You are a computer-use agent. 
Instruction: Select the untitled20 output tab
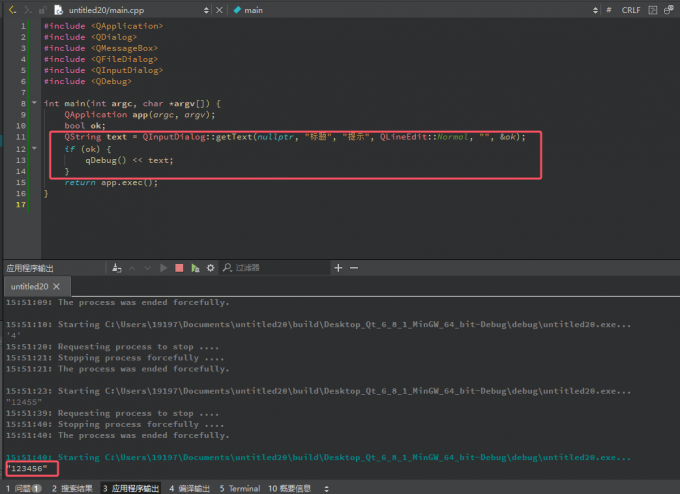(29, 287)
